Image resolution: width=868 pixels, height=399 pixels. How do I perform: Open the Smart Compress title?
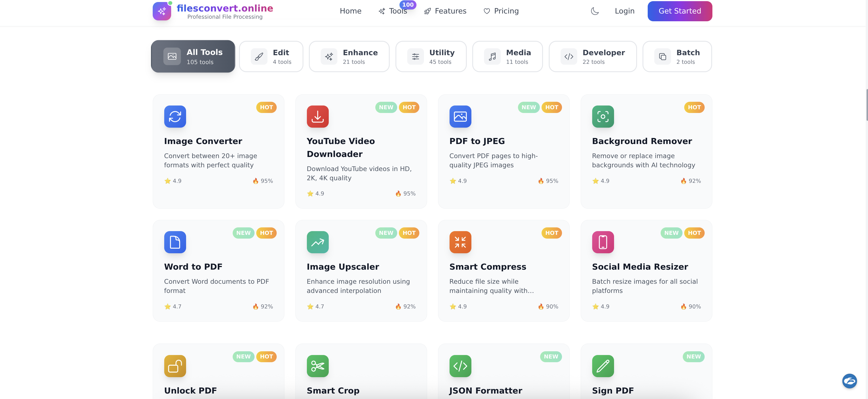(x=487, y=267)
